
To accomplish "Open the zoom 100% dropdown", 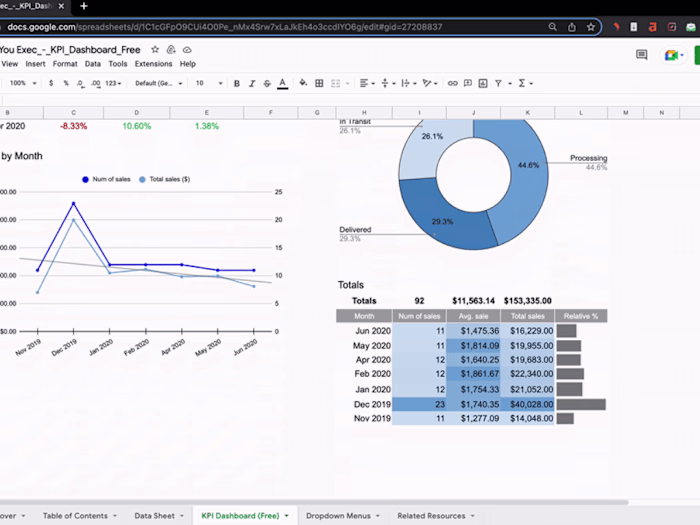I will (23, 83).
